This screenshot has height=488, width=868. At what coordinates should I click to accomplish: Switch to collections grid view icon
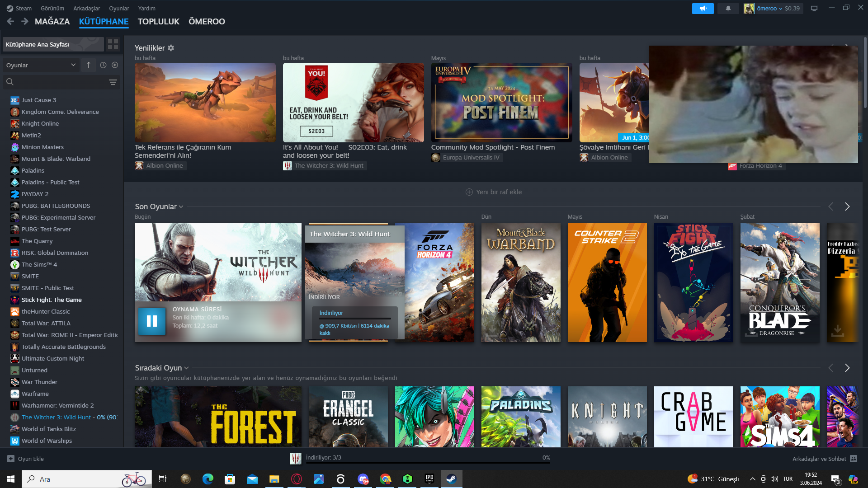(x=113, y=44)
